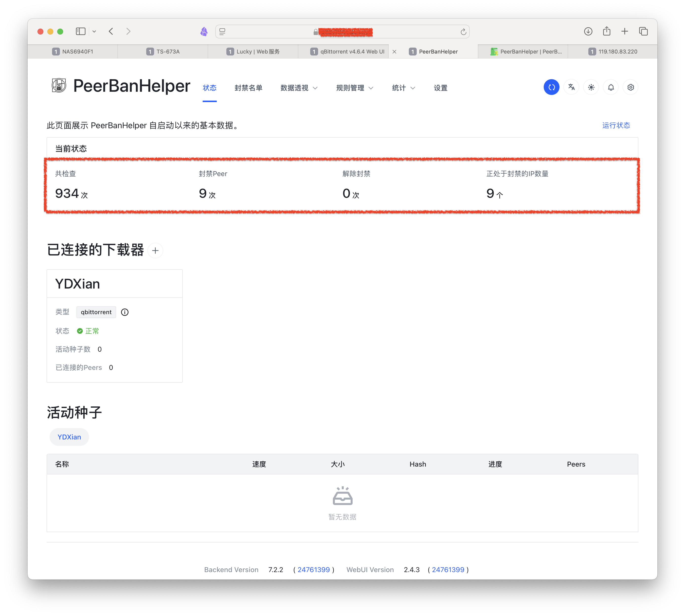Click the 名称 column header
685x616 pixels.
click(62, 464)
